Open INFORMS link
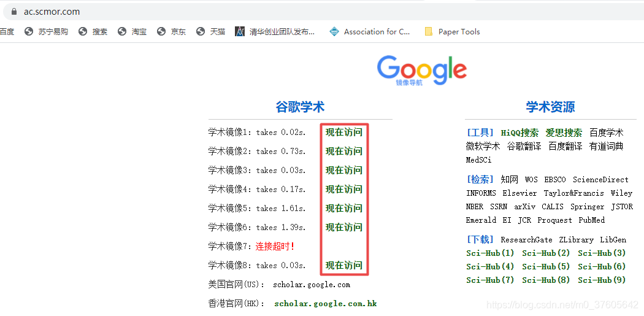Screen dimensions: 644x316 coord(481,193)
